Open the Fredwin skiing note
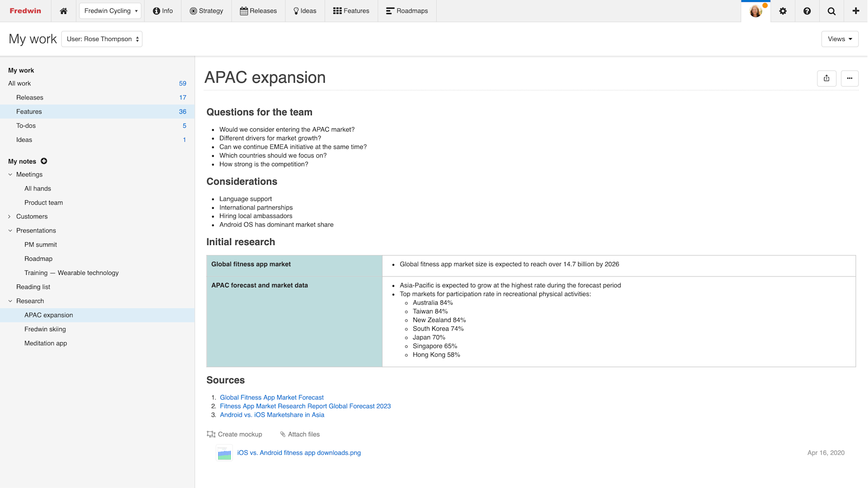Viewport: 868px width, 488px height. 45,329
